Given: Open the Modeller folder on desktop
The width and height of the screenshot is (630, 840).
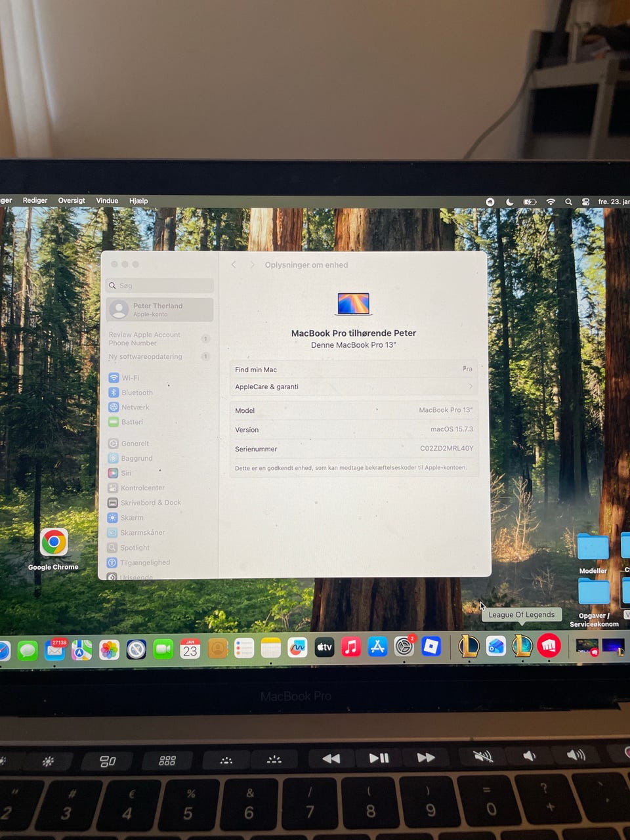Looking at the screenshot, I should (x=593, y=553).
